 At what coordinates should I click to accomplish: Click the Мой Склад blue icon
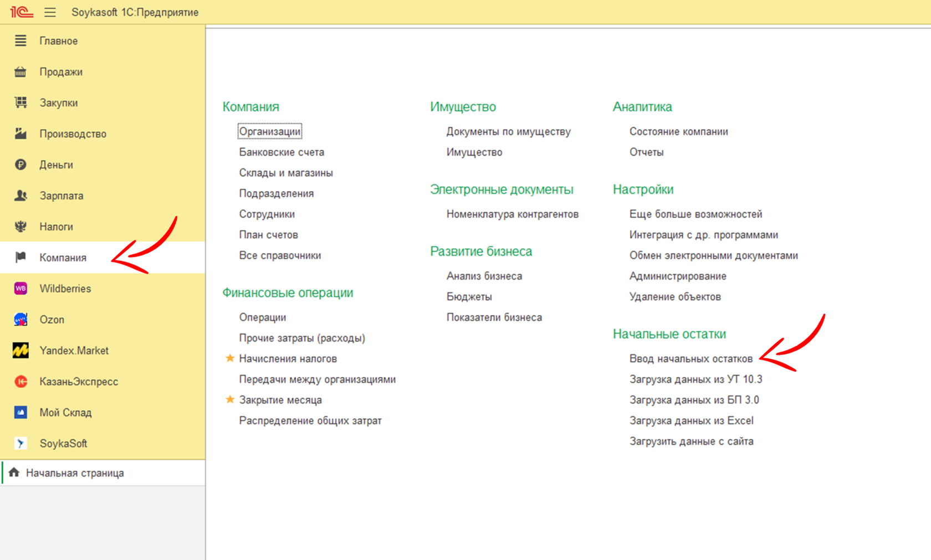point(21,413)
